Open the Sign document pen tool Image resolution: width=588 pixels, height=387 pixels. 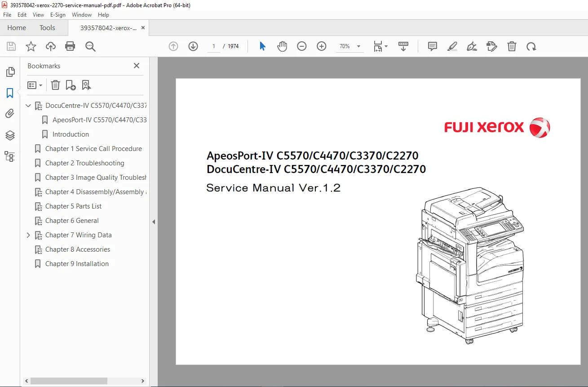tap(472, 46)
